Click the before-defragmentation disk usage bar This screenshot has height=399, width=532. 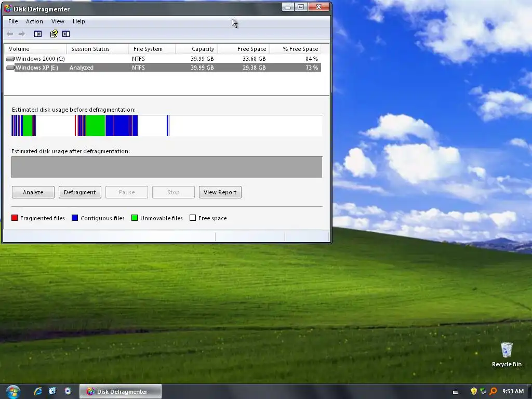[167, 126]
